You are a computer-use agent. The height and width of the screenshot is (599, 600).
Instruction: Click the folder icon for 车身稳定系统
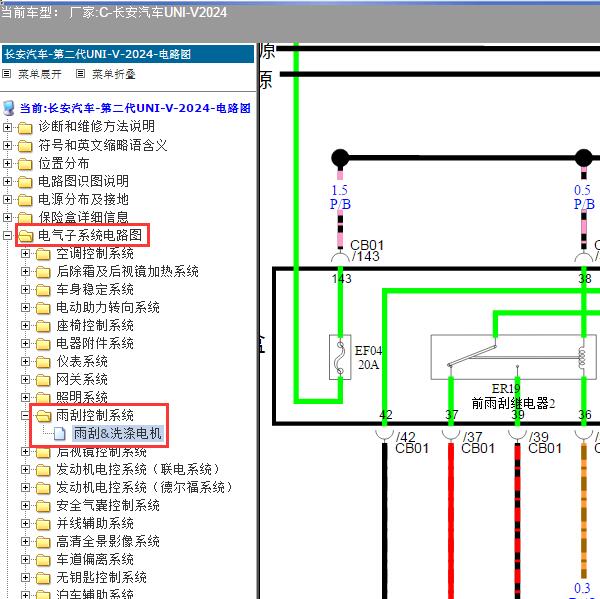coord(43,290)
